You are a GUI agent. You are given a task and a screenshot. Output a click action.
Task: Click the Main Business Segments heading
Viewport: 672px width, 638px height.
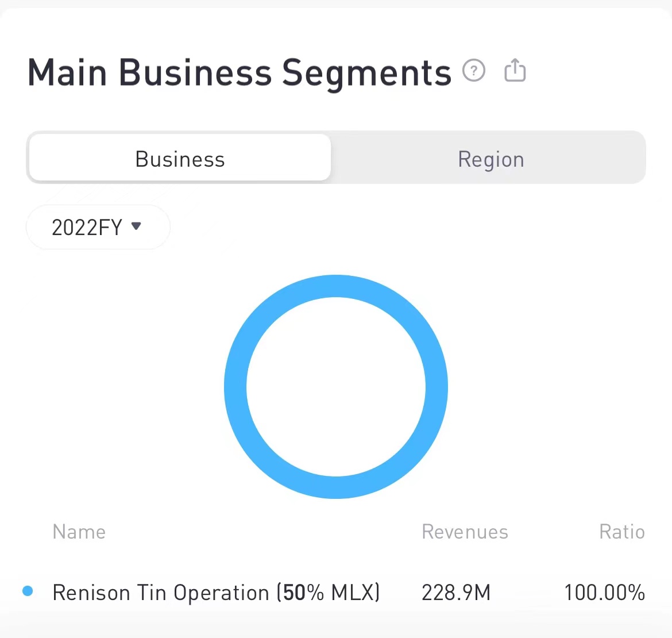(240, 73)
